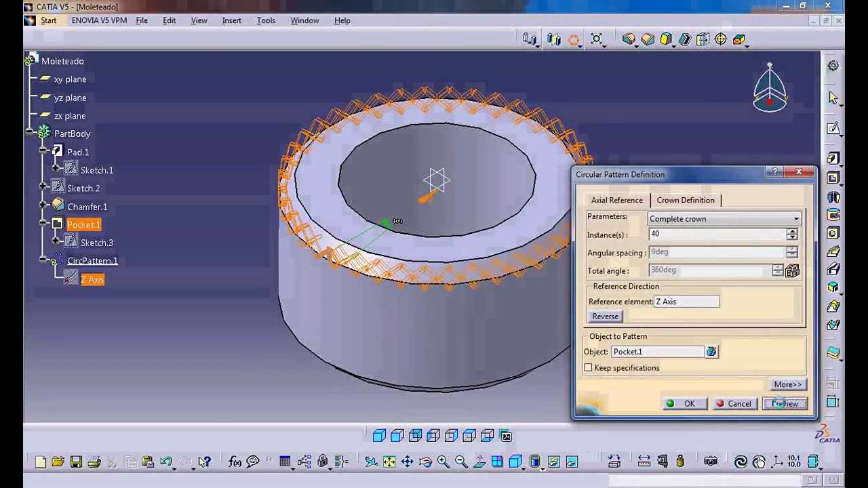Select the Axial Reference tab

616,200
